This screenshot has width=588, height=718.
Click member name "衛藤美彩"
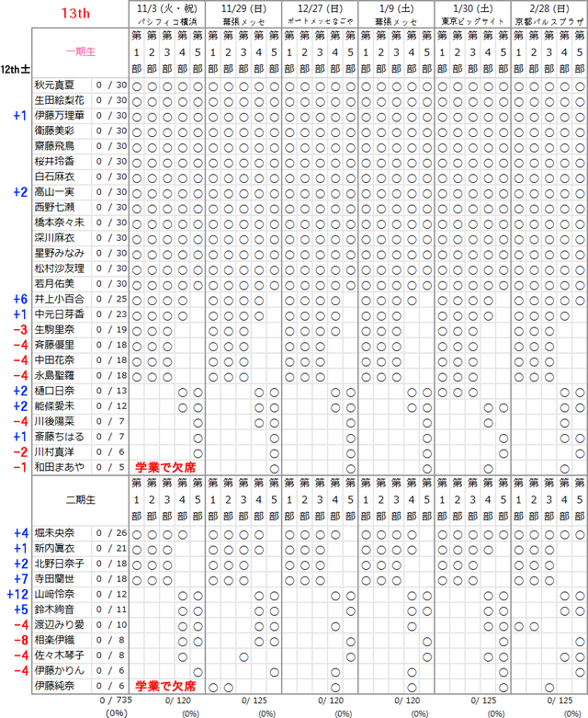pos(54,131)
